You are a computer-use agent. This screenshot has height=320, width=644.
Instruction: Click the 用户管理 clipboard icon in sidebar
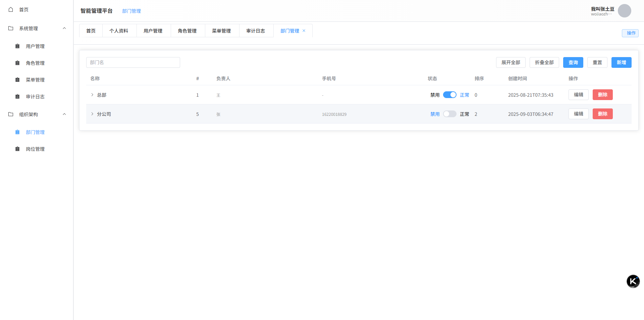click(x=17, y=46)
